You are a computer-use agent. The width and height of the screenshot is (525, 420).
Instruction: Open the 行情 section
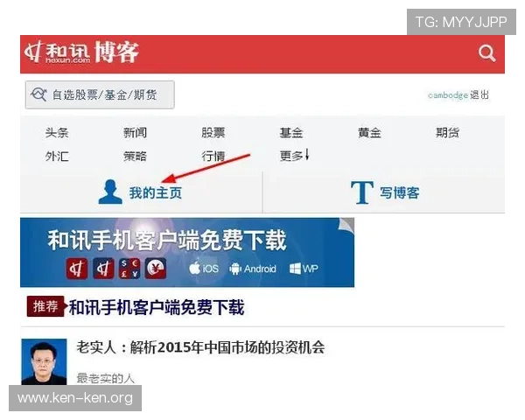tap(213, 156)
